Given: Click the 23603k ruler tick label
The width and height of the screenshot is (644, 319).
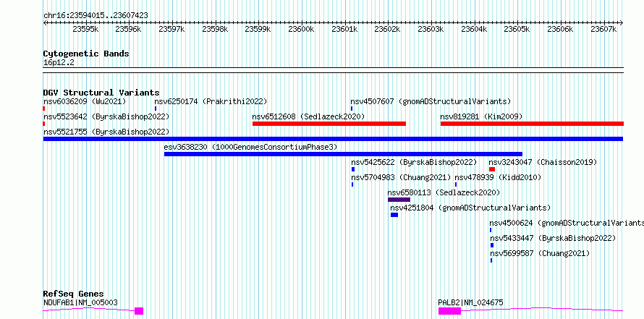Looking at the screenshot, I should point(431,29).
